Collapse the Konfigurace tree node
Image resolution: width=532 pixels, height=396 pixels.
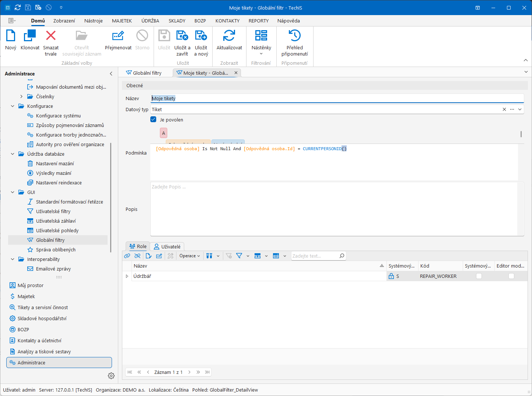click(13, 106)
